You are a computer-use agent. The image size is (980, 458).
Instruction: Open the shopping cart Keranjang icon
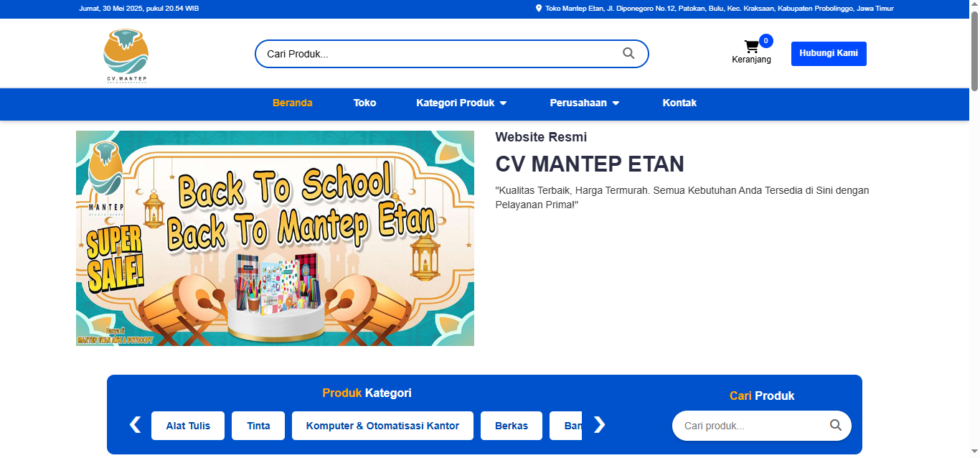point(751,47)
